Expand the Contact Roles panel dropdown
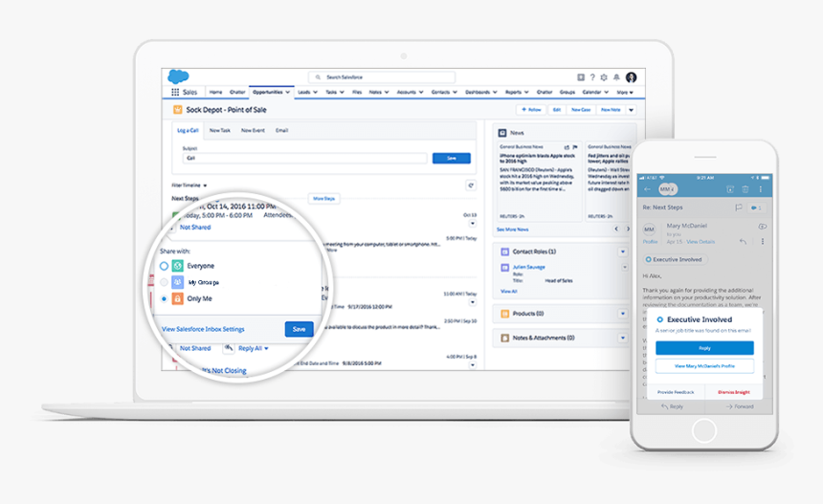This screenshot has height=504, width=823. [x=623, y=252]
